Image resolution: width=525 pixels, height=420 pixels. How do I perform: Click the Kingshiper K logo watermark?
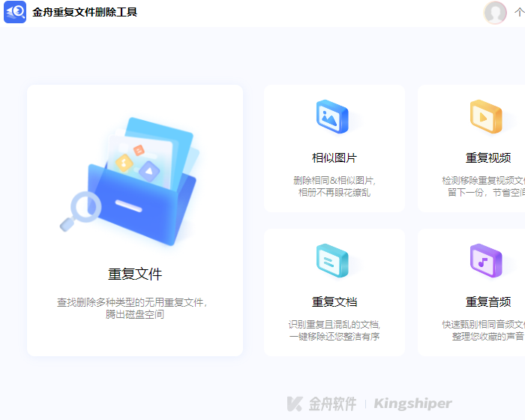click(x=295, y=403)
